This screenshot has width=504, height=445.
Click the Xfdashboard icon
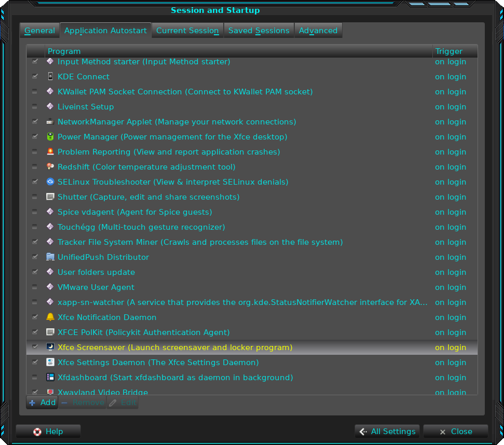tap(50, 377)
